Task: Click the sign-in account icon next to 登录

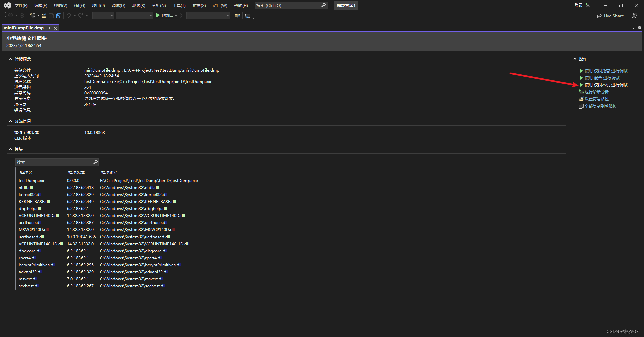Action: tap(588, 5)
